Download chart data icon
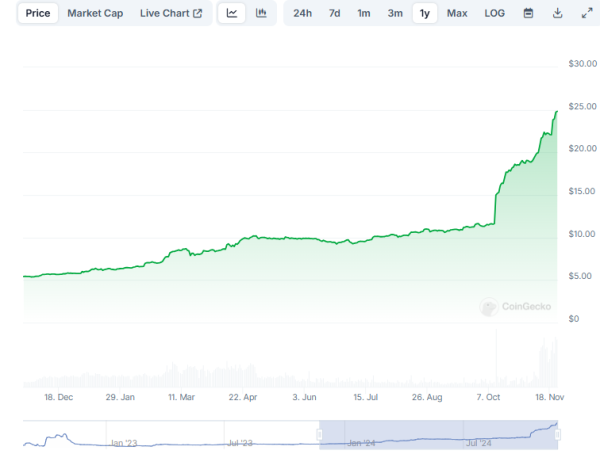The width and height of the screenshot is (600, 458). (x=558, y=13)
